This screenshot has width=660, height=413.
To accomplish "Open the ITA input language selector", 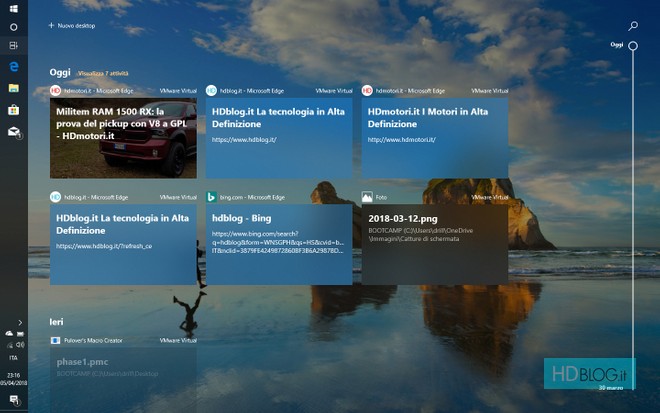I will [13, 357].
